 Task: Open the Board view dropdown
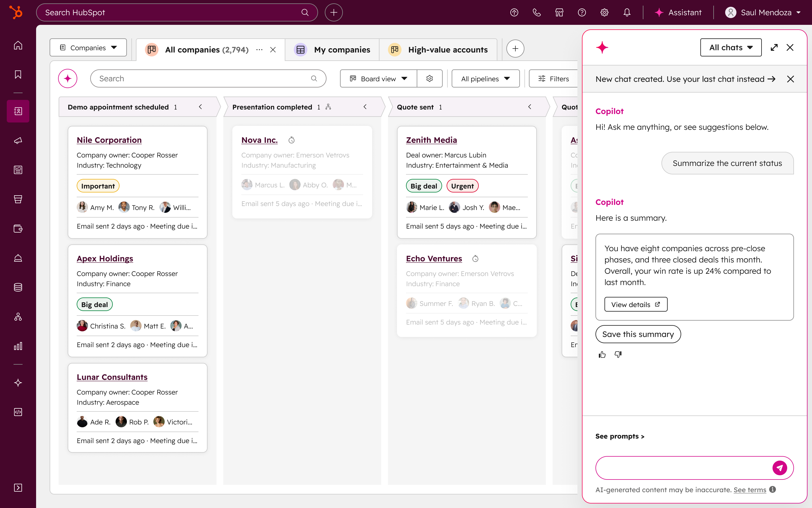click(378, 79)
